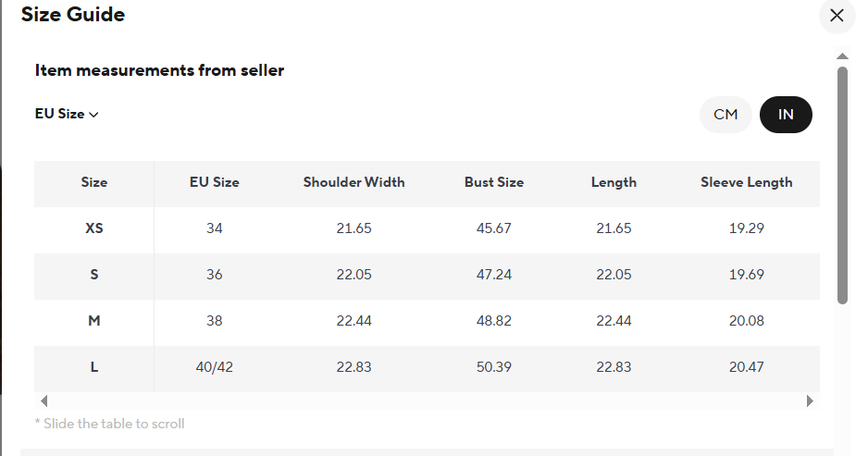Click the Size column header
Image resolution: width=868 pixels, height=456 pixels.
point(94,182)
